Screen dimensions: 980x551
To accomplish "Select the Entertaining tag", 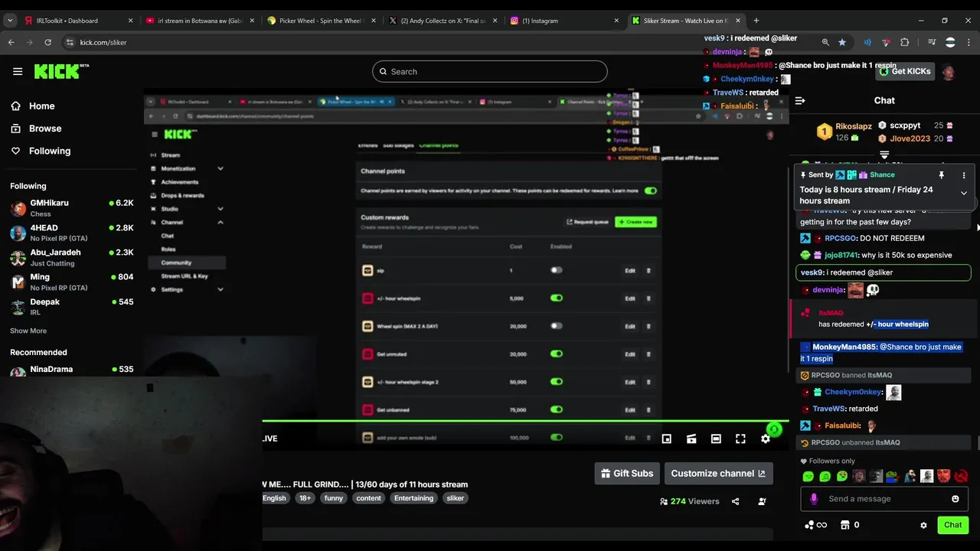I will pyautogui.click(x=413, y=498).
